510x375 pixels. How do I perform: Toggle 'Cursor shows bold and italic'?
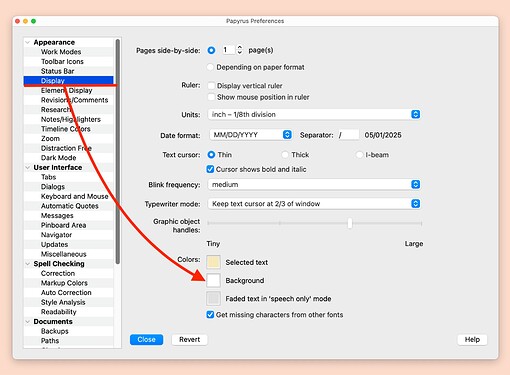coord(210,169)
